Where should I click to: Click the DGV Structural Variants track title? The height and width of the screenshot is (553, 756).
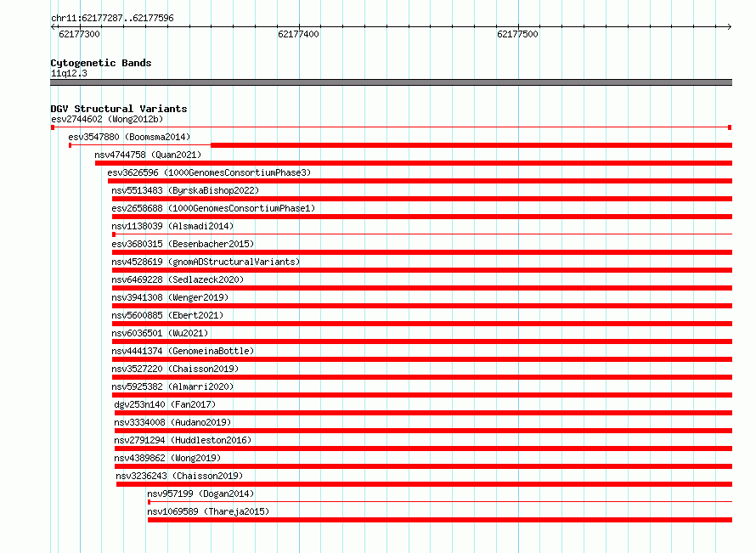pyautogui.click(x=119, y=109)
